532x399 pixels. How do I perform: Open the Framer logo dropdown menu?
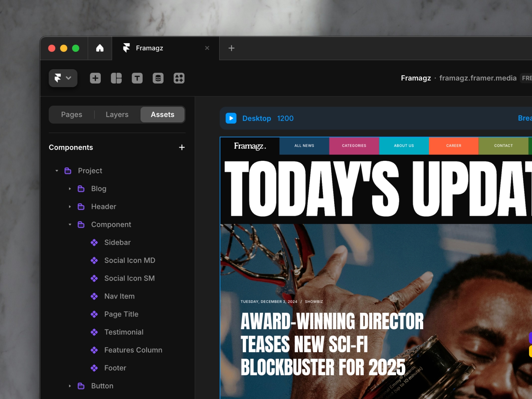[x=63, y=78]
